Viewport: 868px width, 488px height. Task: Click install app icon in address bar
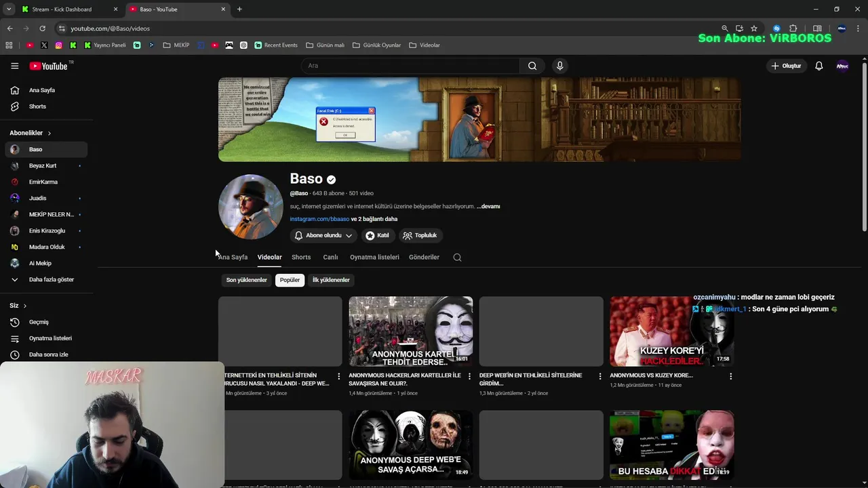pyautogui.click(x=739, y=28)
